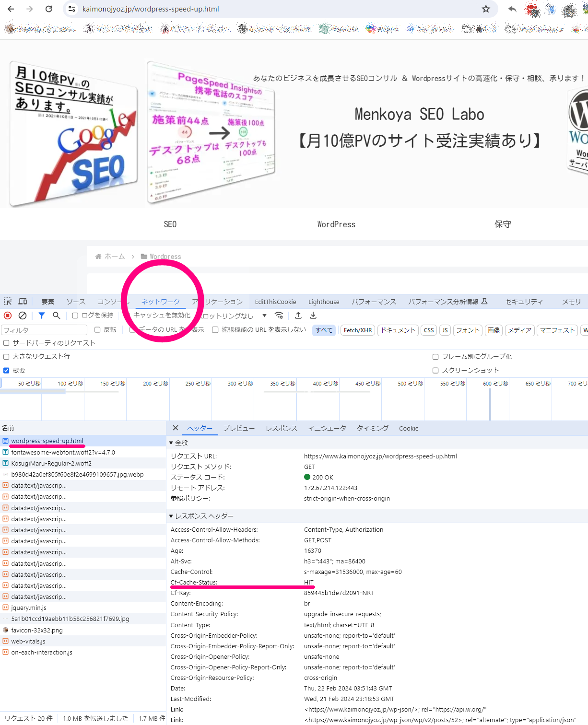
Task: Show only CSS requests
Action: [429, 330]
